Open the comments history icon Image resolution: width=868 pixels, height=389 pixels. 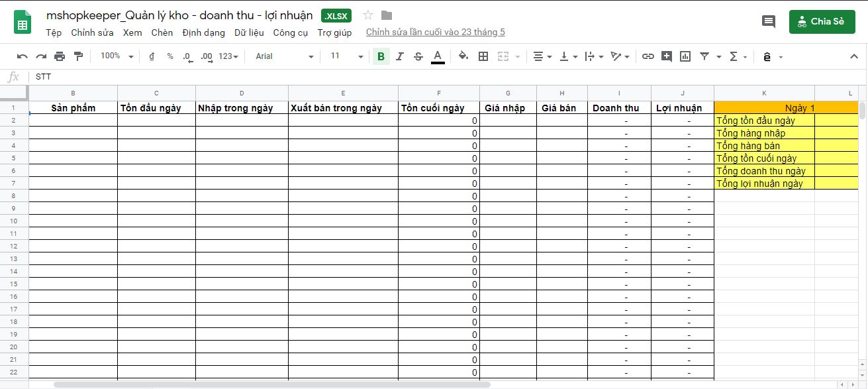(x=769, y=21)
